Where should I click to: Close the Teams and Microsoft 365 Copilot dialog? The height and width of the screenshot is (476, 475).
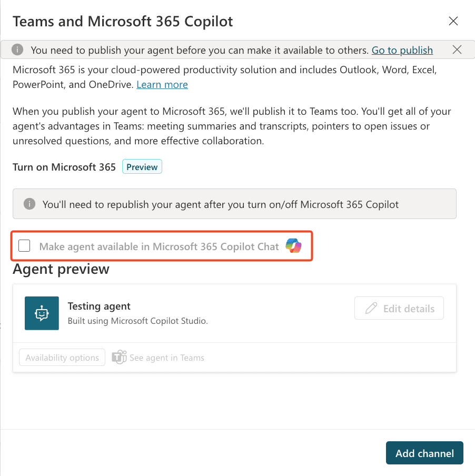453,22
